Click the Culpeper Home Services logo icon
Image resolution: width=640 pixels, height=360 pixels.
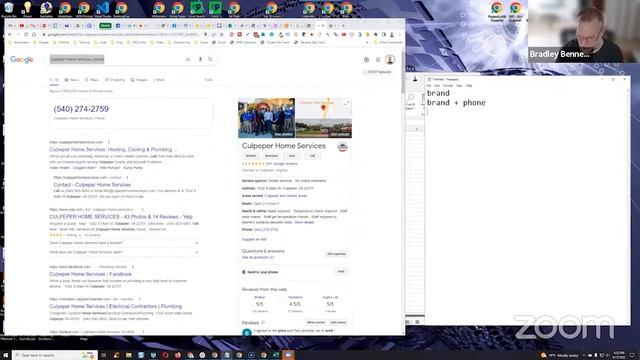342,147
